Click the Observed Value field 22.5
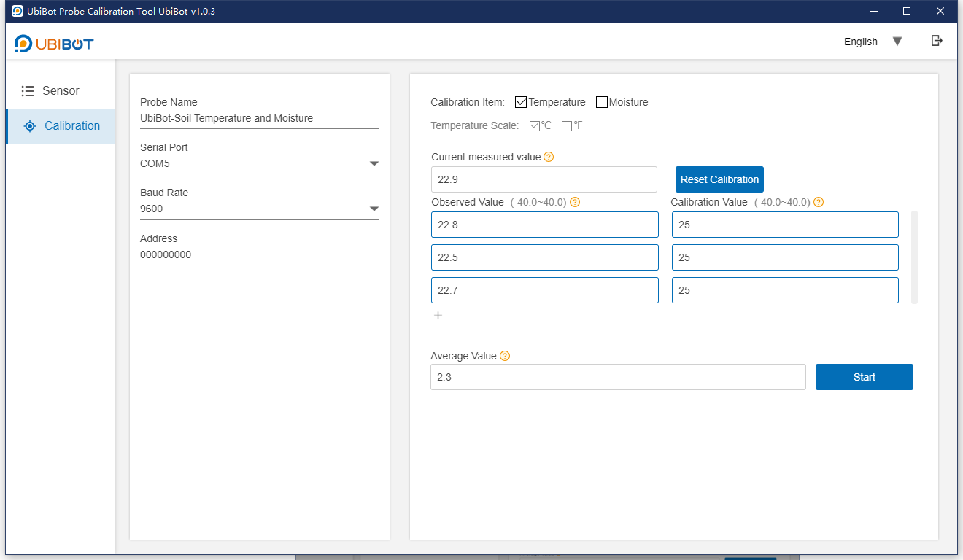Viewport: 963px width, 560px height. [x=545, y=257]
